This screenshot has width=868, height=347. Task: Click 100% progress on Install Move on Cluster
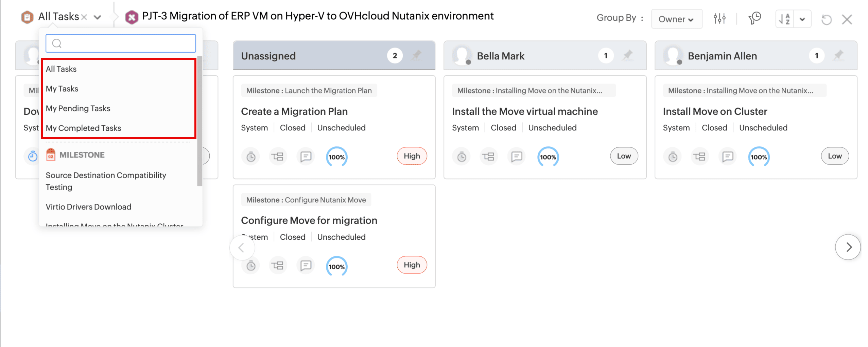759,157
